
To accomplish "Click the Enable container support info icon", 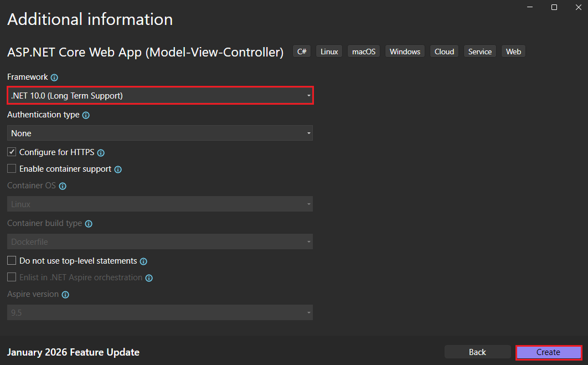I will 117,169.
